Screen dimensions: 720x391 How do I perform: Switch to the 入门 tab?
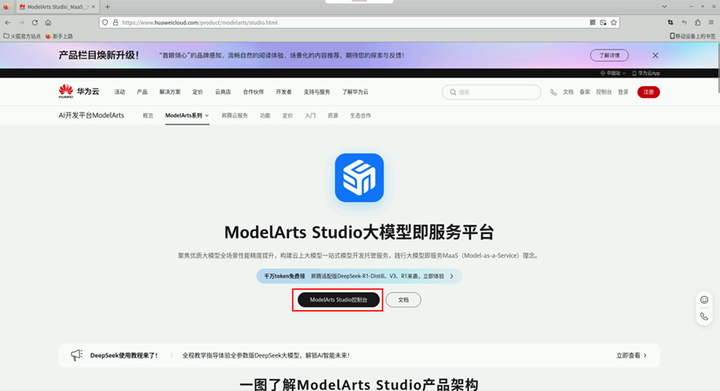coord(310,116)
